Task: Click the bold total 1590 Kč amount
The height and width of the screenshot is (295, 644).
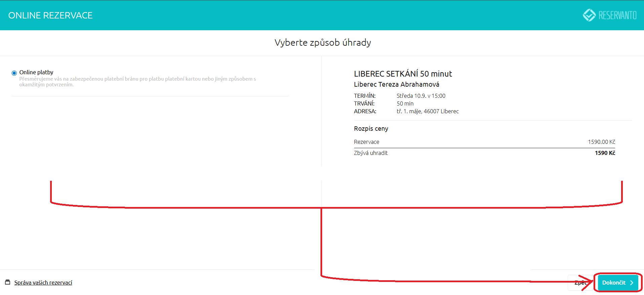Action: (x=605, y=153)
